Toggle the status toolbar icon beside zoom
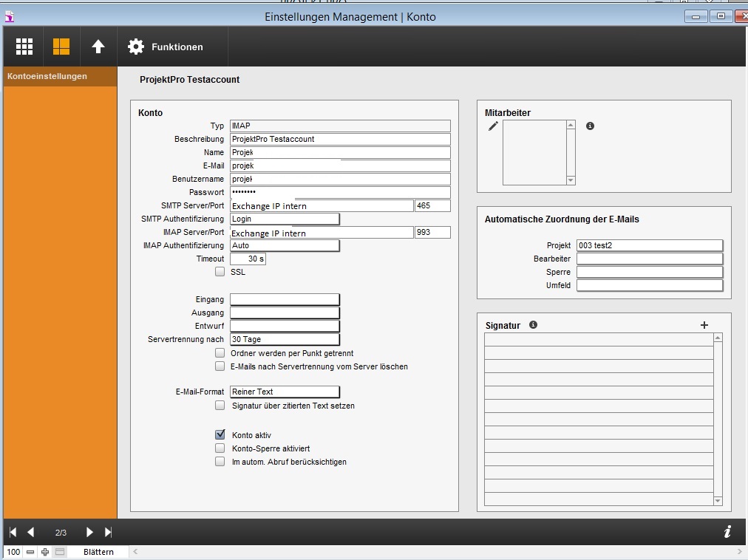This screenshot has height=560, width=748. [x=60, y=552]
